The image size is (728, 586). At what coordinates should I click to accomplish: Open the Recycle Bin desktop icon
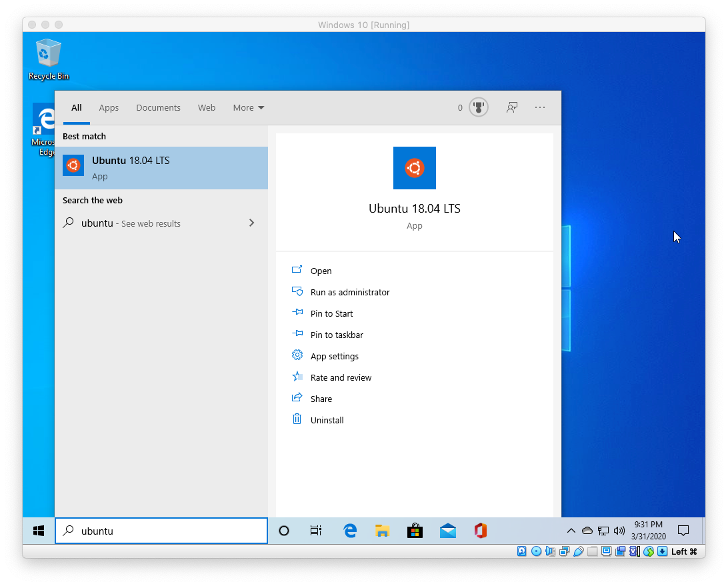(x=48, y=59)
